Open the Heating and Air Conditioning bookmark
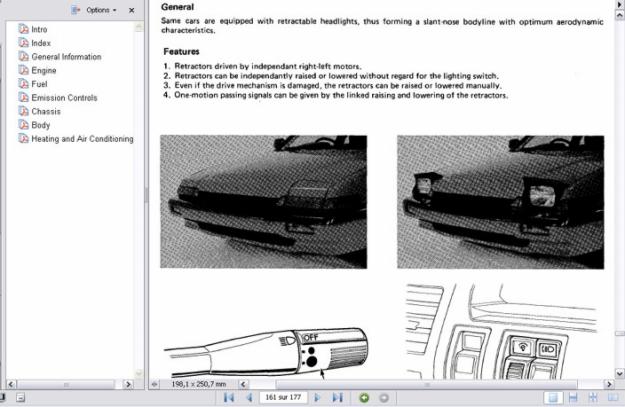 point(82,139)
